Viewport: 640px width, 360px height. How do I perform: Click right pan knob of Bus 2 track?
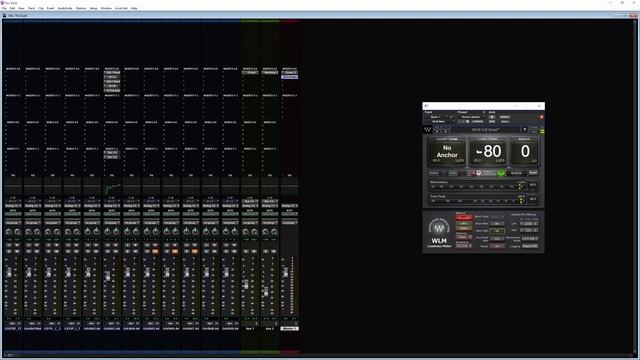pos(274,232)
